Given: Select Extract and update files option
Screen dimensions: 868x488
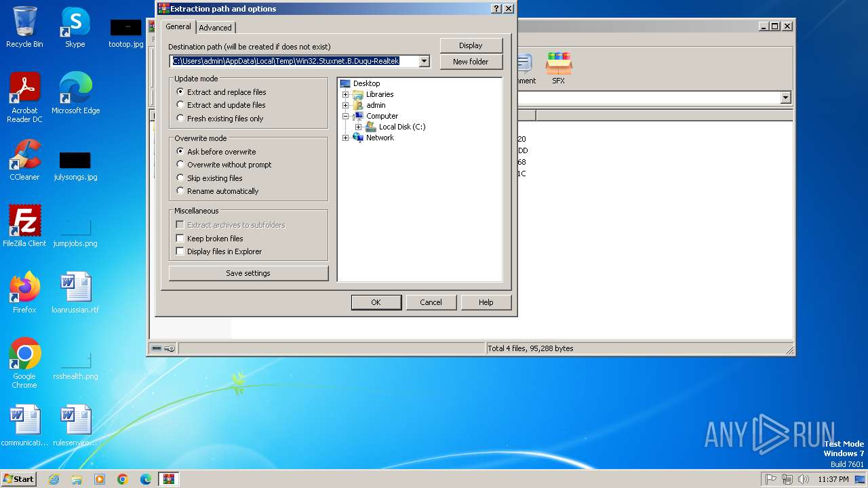Looking at the screenshot, I should (220, 105).
